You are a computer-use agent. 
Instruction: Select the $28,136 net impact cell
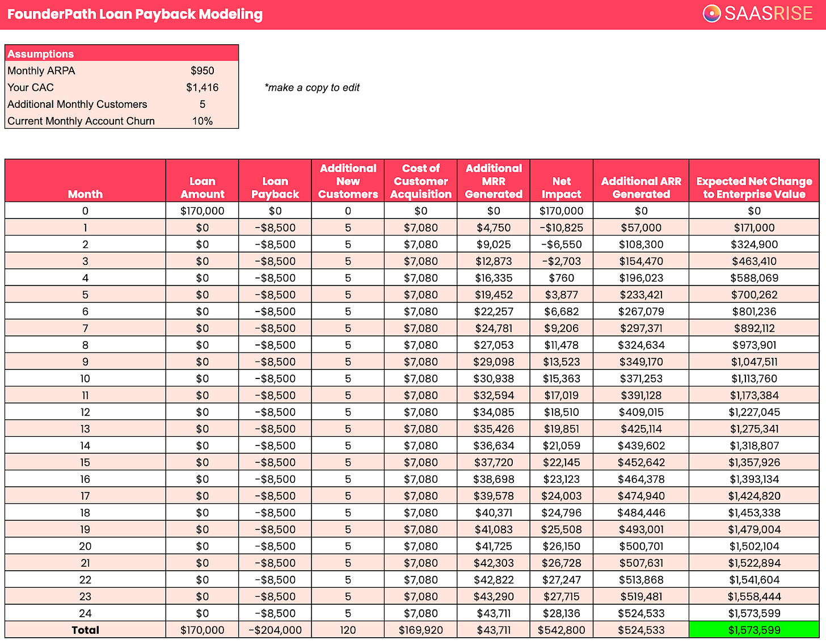tap(562, 613)
